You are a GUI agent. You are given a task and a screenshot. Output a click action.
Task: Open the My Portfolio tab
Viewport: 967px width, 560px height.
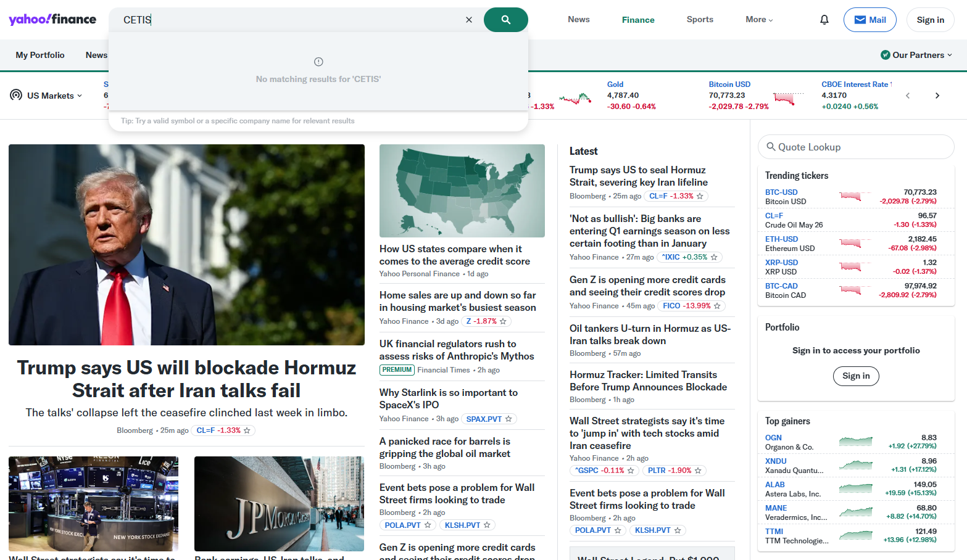pos(39,54)
